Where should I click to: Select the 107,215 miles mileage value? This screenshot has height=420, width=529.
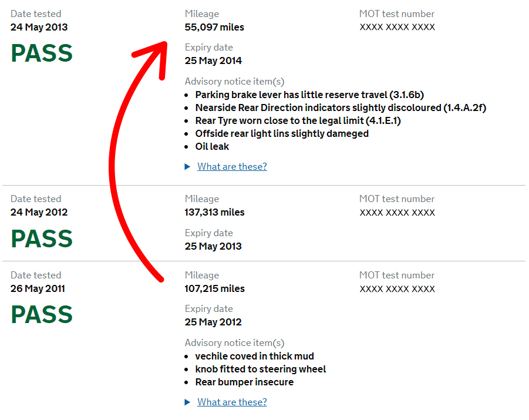coord(214,288)
